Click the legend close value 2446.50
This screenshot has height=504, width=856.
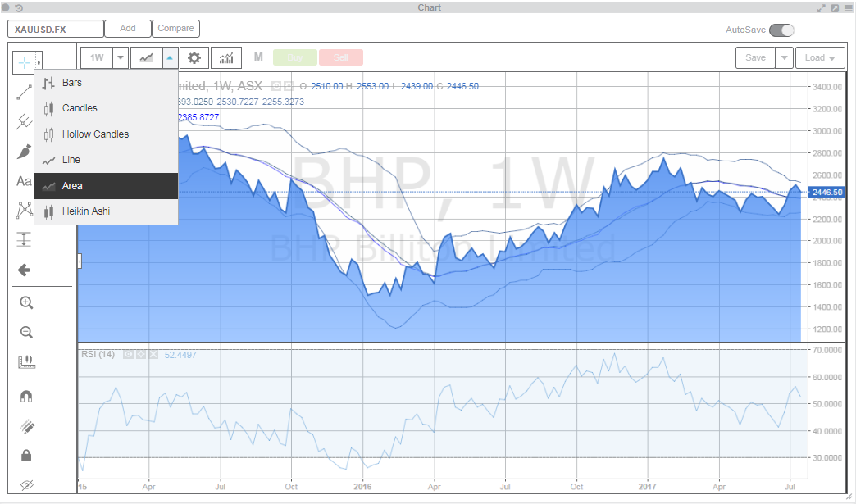[x=462, y=86]
